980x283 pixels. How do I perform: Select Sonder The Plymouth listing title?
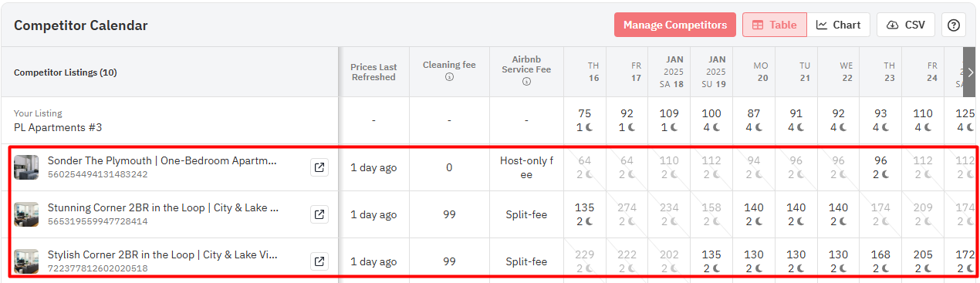click(x=163, y=160)
